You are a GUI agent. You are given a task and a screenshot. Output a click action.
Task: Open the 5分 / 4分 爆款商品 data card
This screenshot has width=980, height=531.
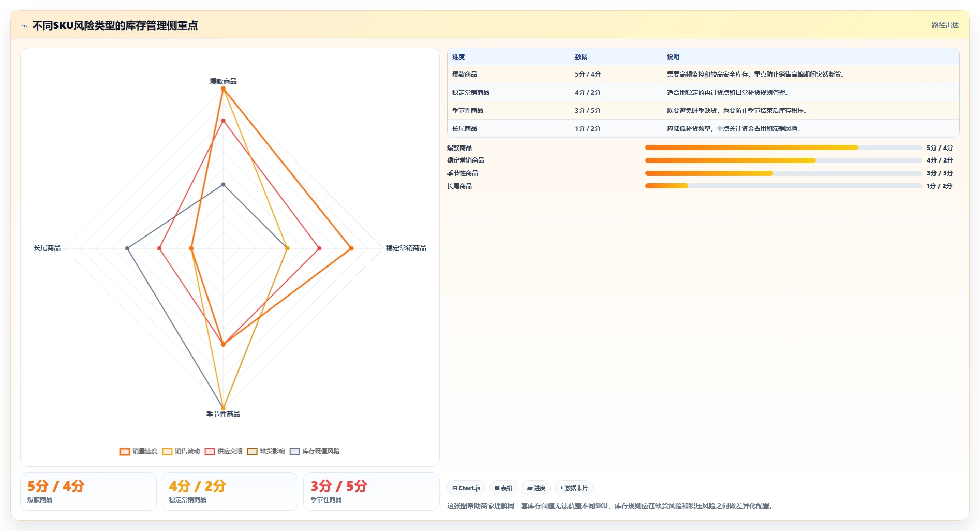point(88,491)
